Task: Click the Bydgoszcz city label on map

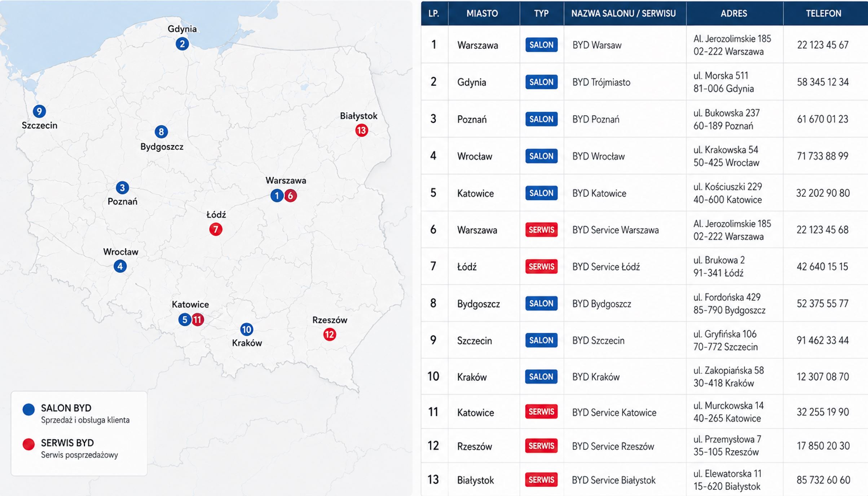Action: point(162,147)
